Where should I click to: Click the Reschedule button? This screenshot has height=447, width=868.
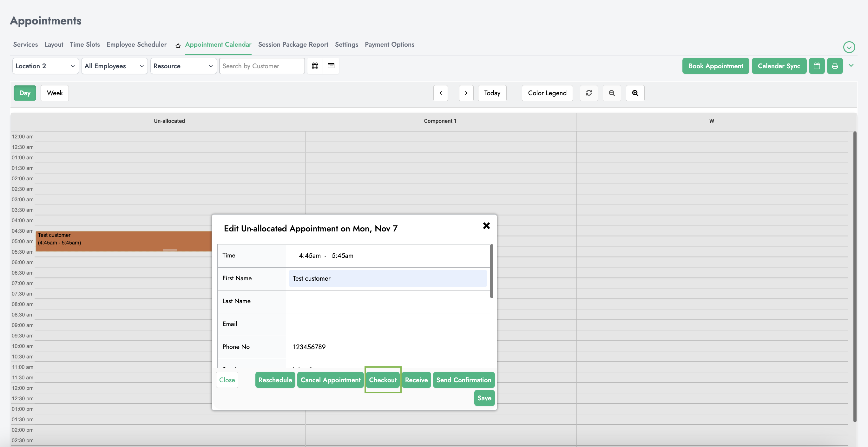[275, 380]
